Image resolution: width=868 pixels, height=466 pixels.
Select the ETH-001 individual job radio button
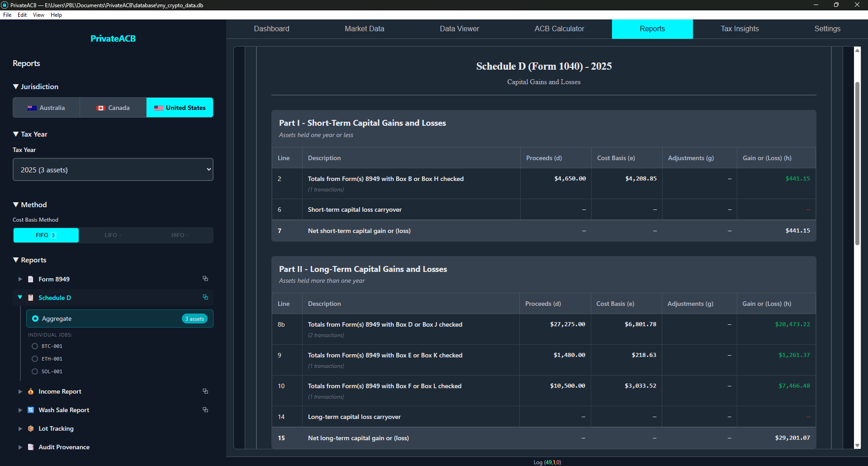coord(35,359)
